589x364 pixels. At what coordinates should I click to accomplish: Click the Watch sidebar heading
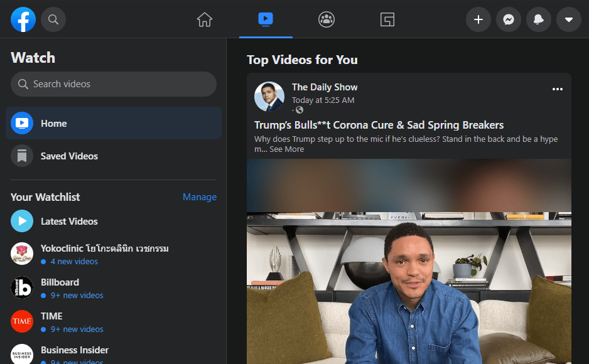pos(33,58)
